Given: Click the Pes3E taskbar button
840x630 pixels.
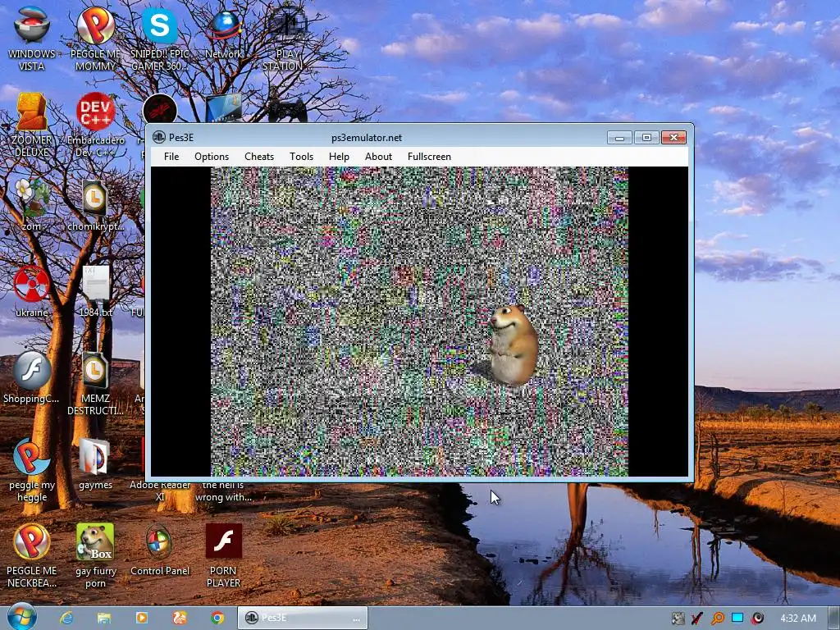Looking at the screenshot, I should tap(303, 618).
